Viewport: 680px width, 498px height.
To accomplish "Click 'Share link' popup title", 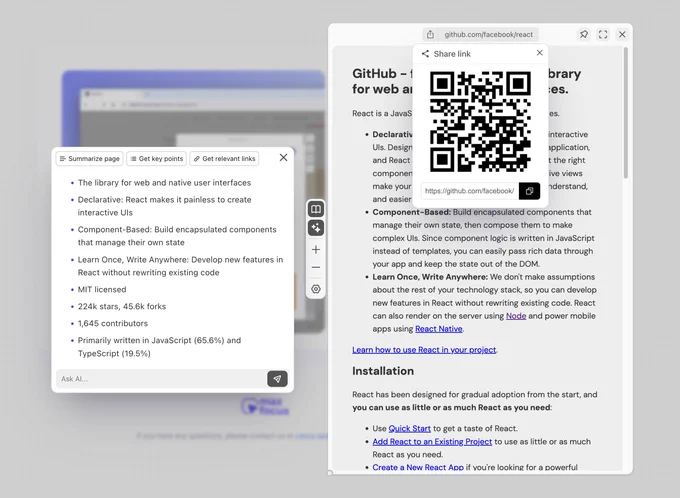I will 452,54.
